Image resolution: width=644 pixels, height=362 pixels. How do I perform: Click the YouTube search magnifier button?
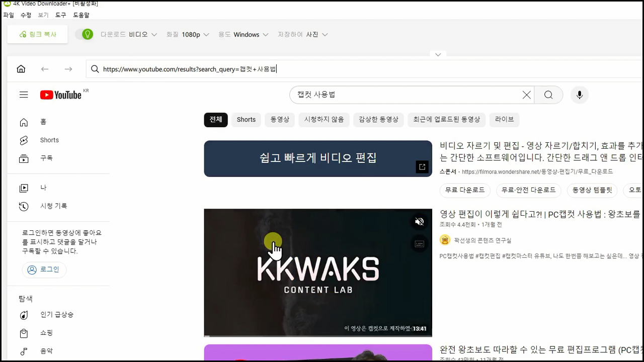click(x=548, y=95)
